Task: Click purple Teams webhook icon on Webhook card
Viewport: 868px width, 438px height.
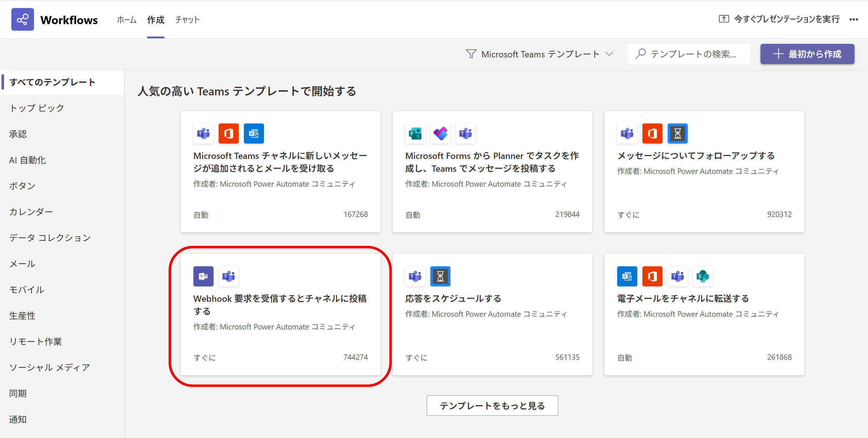Action: (203, 276)
